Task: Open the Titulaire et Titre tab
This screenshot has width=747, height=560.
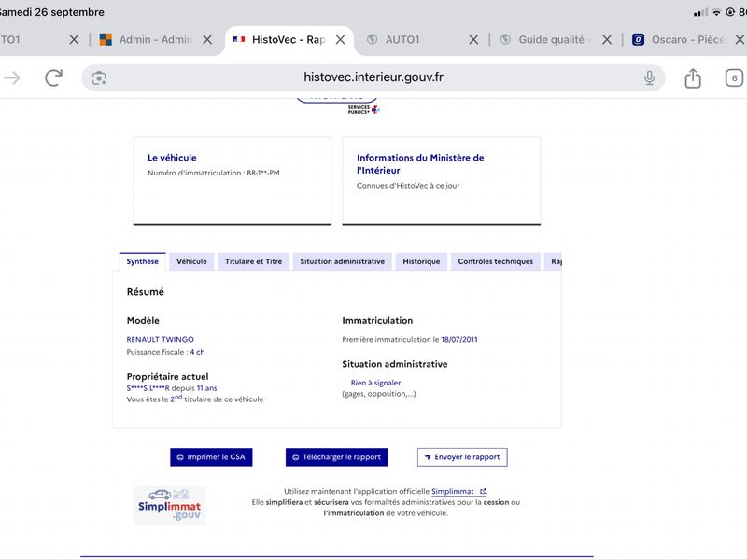Action: tap(253, 261)
